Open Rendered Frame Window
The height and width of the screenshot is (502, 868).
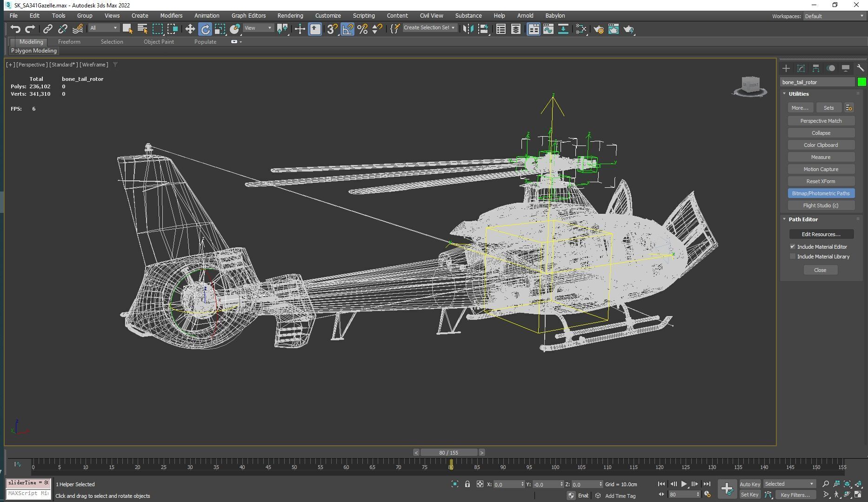click(614, 29)
